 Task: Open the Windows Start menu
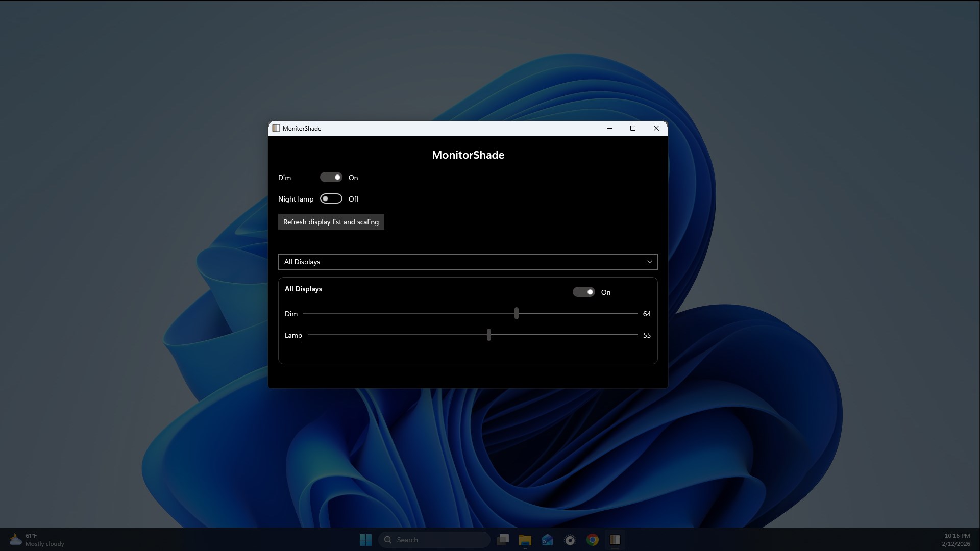tap(365, 540)
